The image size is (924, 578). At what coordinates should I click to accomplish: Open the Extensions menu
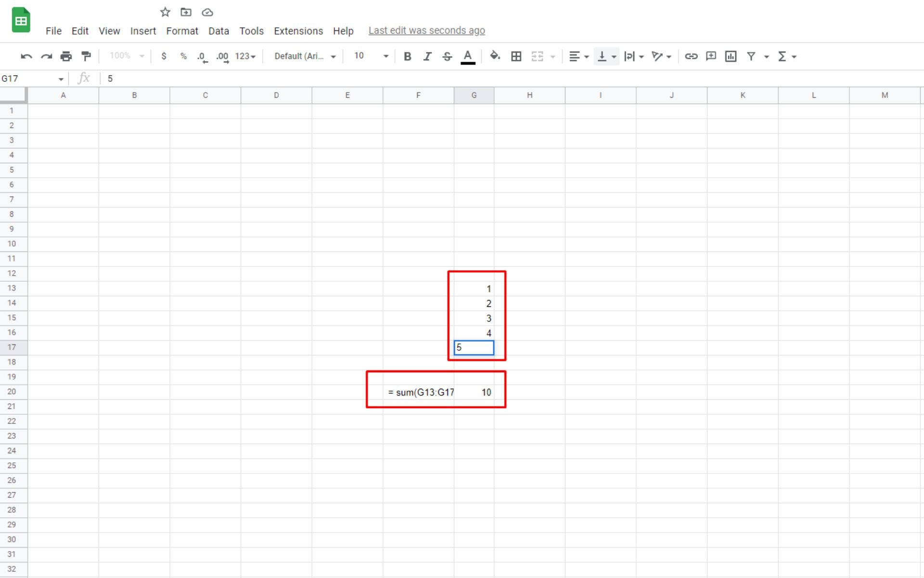(298, 31)
